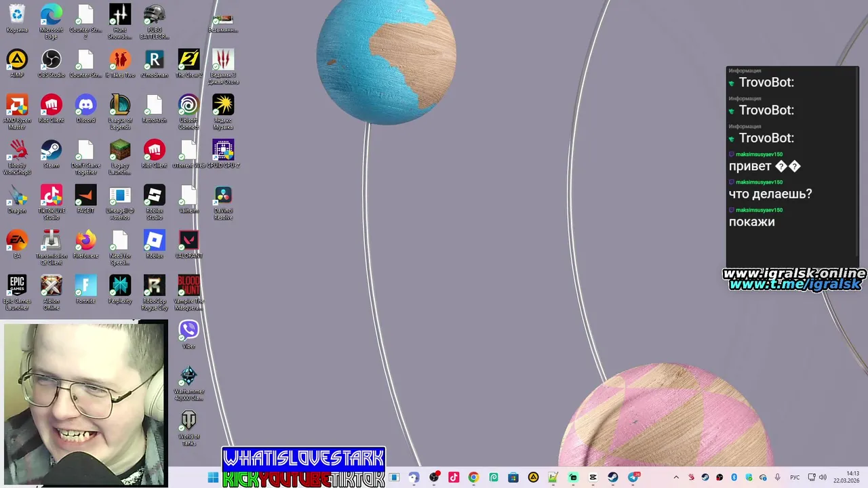
Task: Select the Firefox.exe desktop icon
Action: tap(86, 244)
